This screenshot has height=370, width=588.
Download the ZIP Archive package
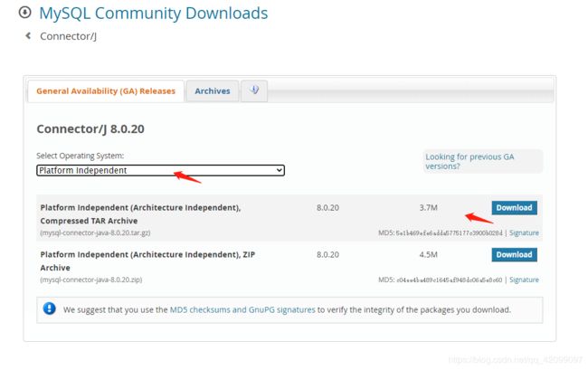click(514, 254)
